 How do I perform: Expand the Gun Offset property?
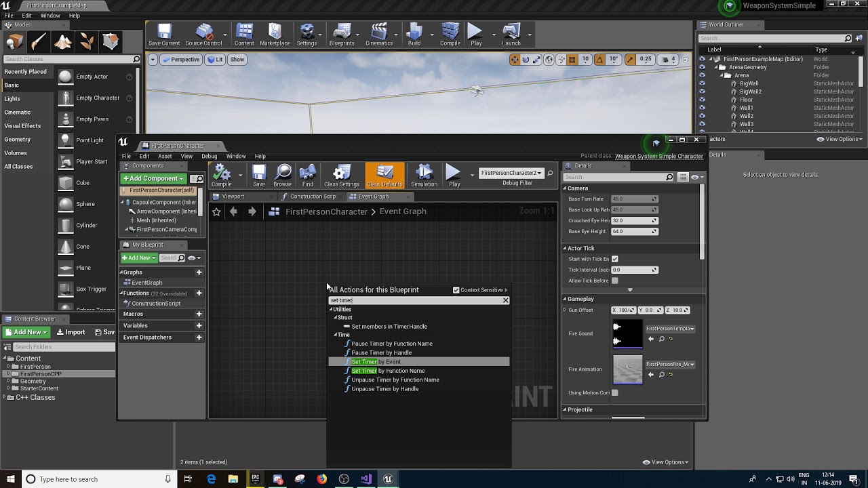tap(565, 310)
